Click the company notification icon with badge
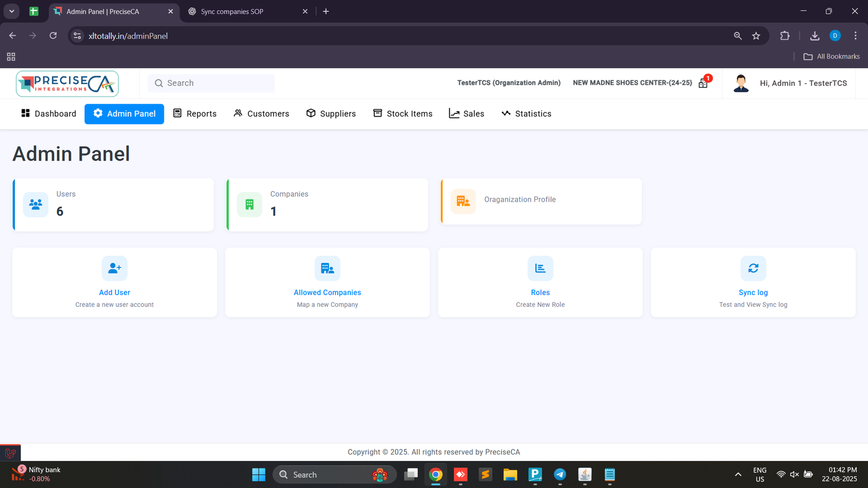868x488 pixels. [704, 83]
